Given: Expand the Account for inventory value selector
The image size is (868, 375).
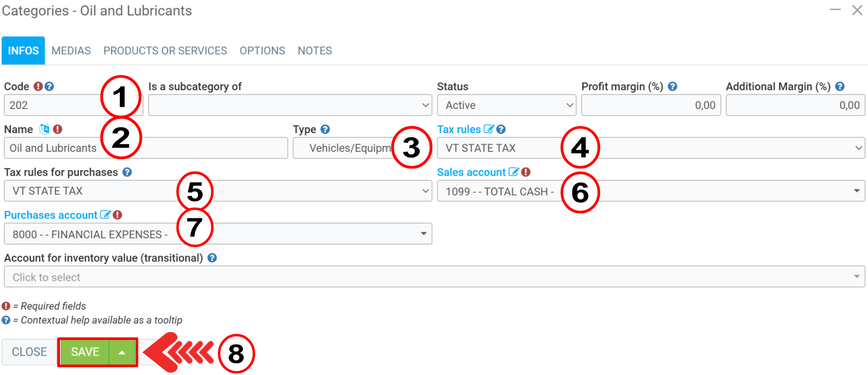Looking at the screenshot, I should pyautogui.click(x=434, y=277).
